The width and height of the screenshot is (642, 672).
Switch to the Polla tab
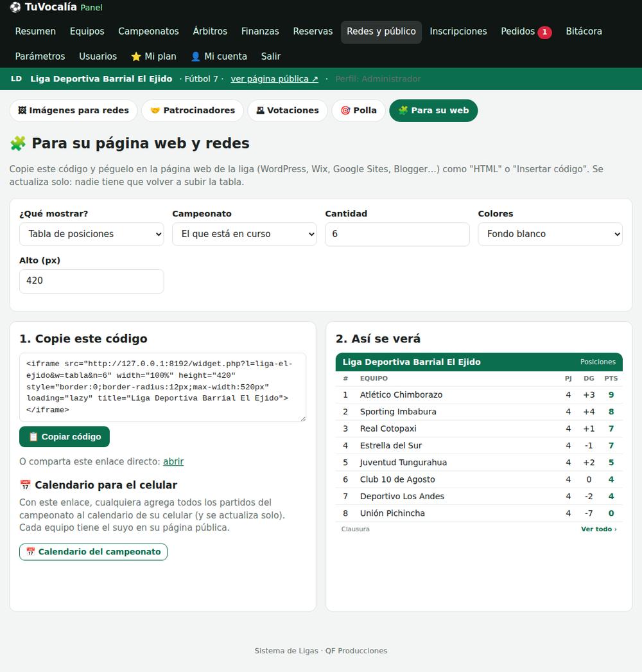click(x=358, y=111)
